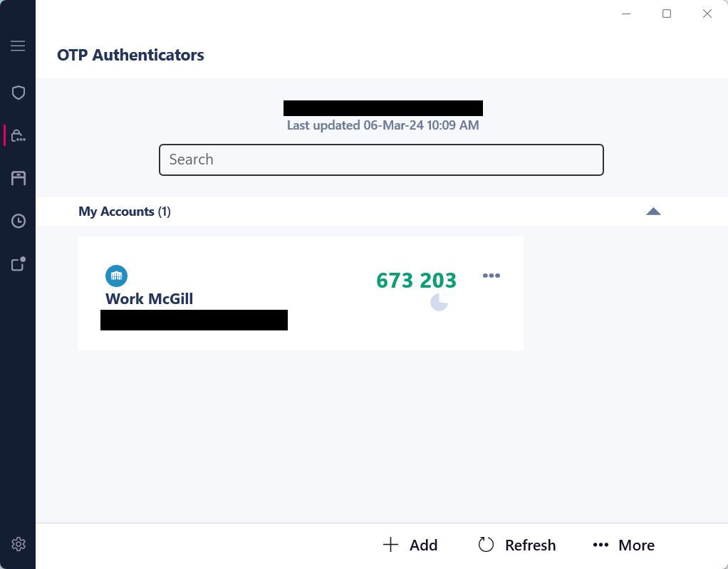Refresh the OTP accounts list
Screen dimensions: 728x569
tap(516, 545)
